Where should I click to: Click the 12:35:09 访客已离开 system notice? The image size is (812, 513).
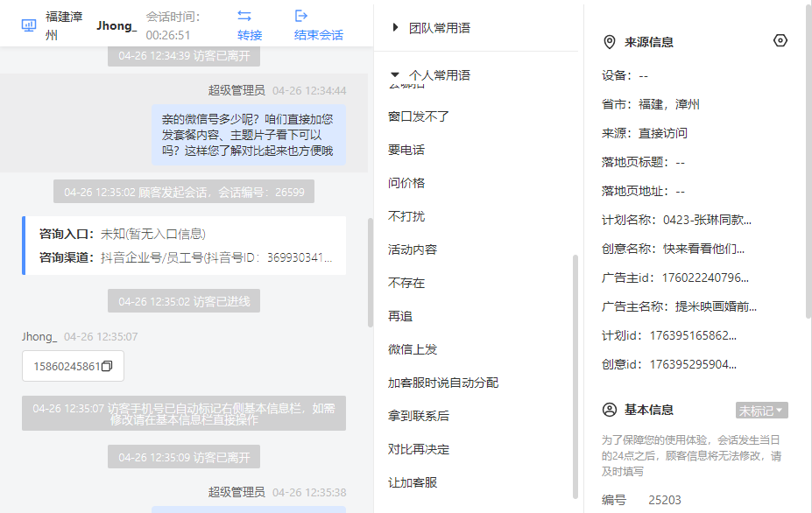(184, 457)
